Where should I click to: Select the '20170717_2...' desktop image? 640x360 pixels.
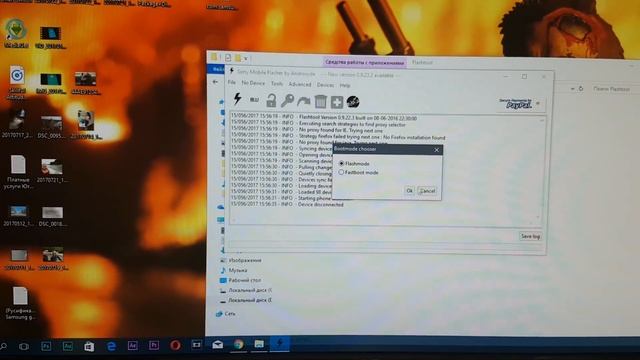click(17, 123)
